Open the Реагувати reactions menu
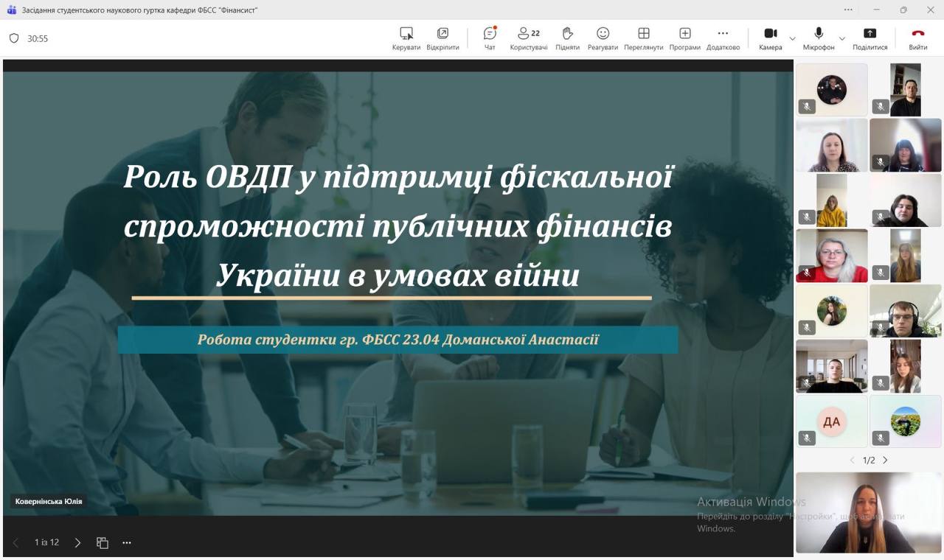This screenshot has height=560, width=944. [603, 38]
